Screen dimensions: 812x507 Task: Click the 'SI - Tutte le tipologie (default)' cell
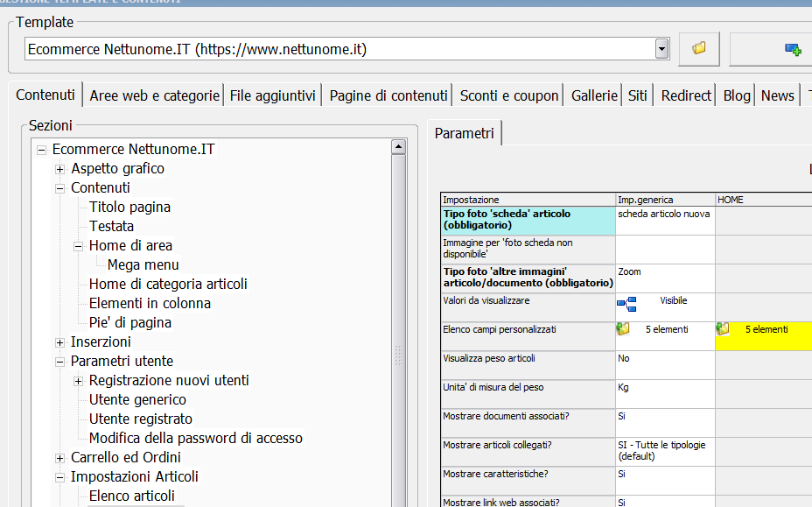(666, 452)
